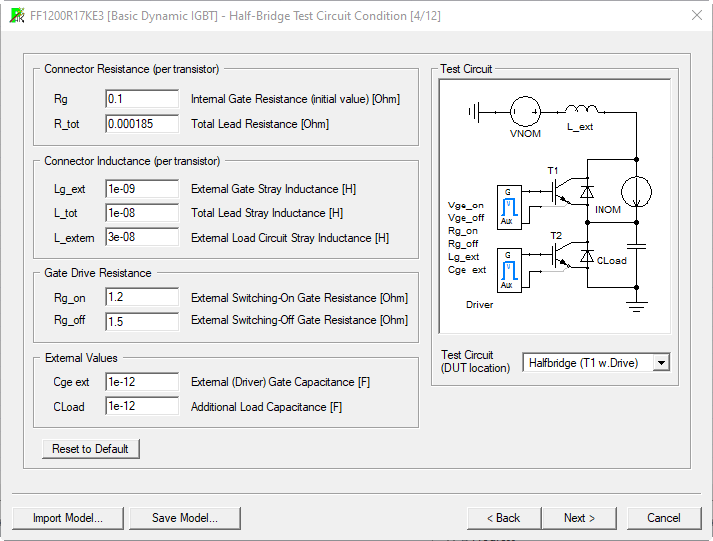Return to the previous page with Back
Image resolution: width=713 pixels, height=541 pixels.
pyautogui.click(x=503, y=518)
